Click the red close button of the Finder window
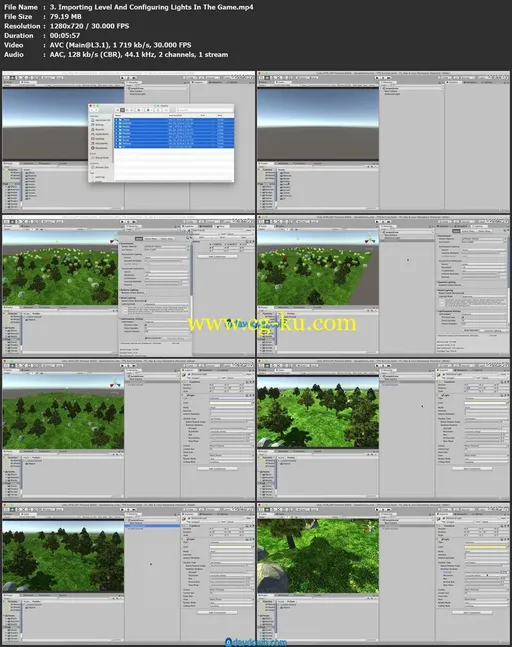 [91, 106]
